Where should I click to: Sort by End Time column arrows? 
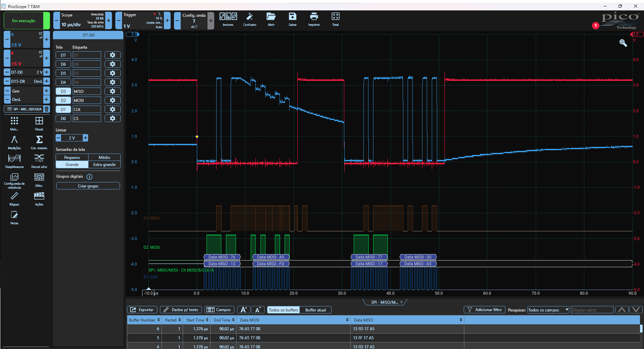[233, 320]
